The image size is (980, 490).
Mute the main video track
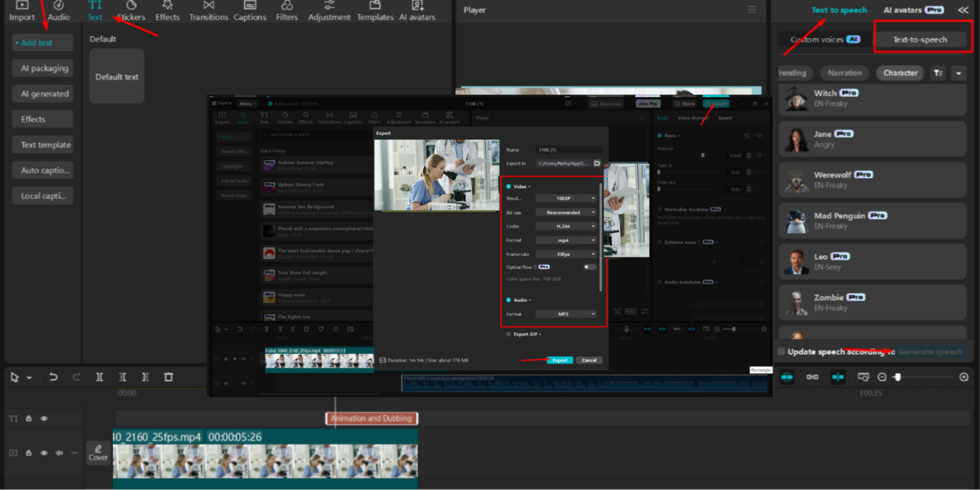tap(59, 453)
